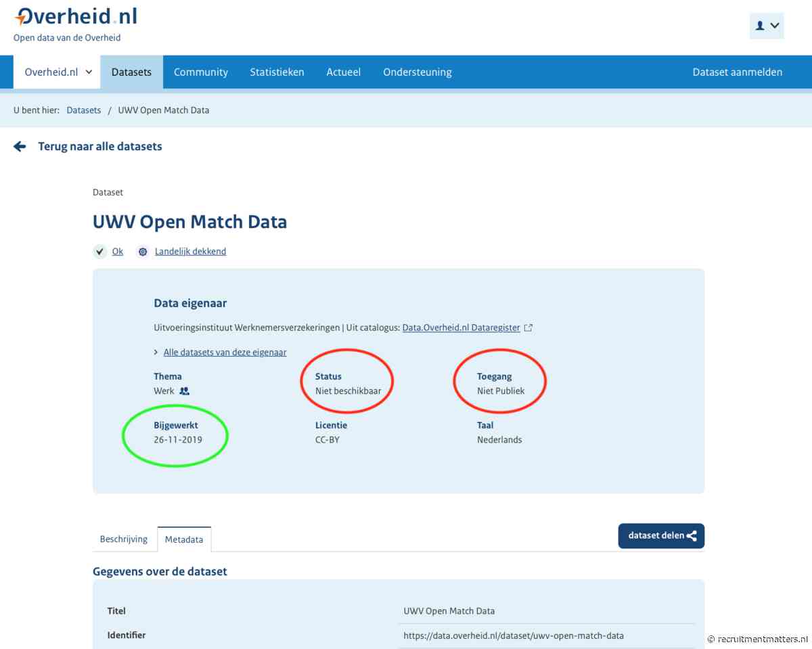Screen dimensions: 812x649
Task: Go to Statistieken in navigation
Action: point(277,72)
